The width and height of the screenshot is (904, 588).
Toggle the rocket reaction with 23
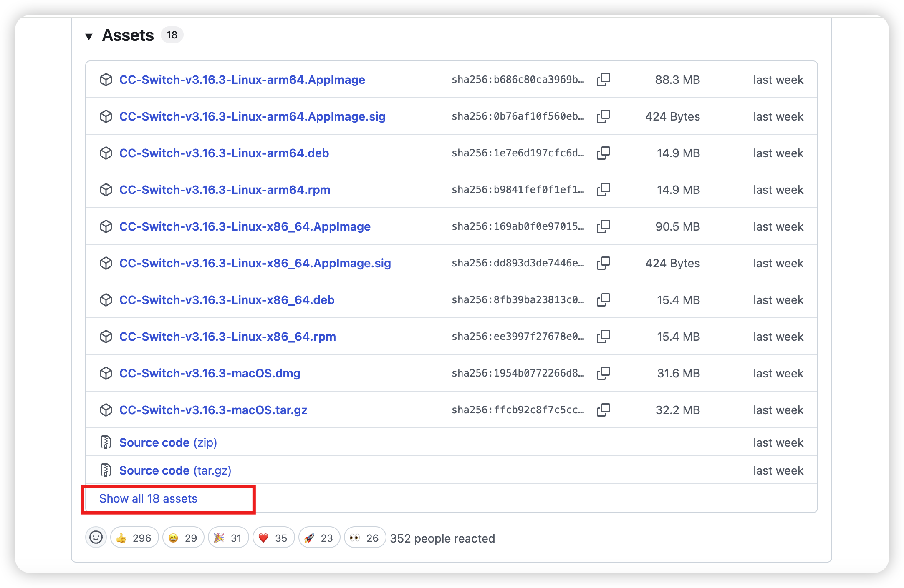tap(319, 538)
